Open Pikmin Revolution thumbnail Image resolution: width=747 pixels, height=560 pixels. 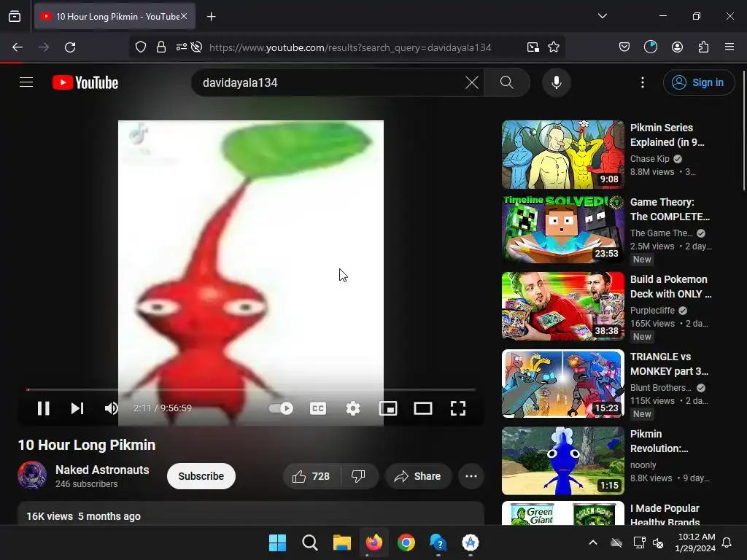(562, 461)
